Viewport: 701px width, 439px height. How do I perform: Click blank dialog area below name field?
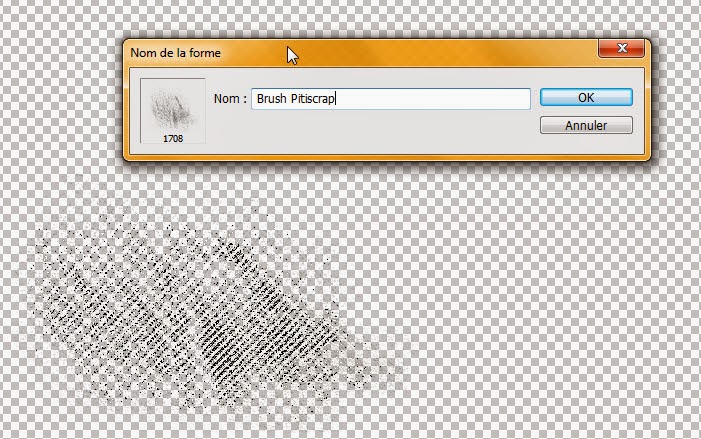pyautogui.click(x=390, y=135)
